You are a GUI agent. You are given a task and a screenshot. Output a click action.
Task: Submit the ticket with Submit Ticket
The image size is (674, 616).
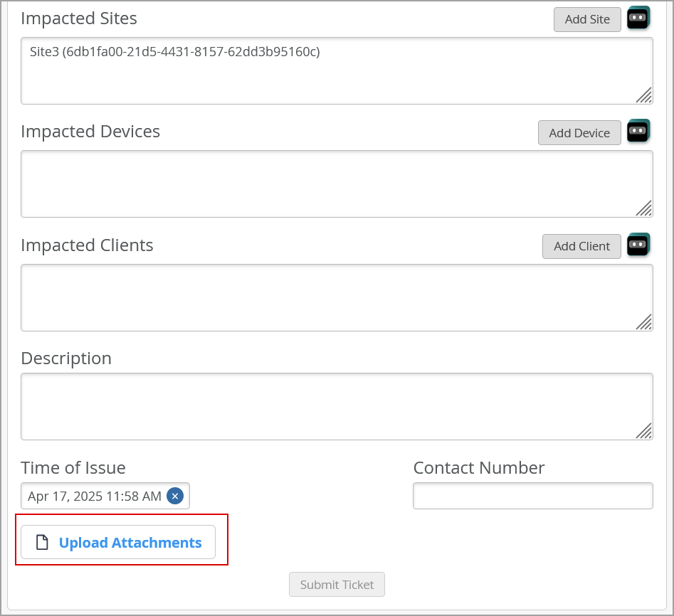point(337,585)
